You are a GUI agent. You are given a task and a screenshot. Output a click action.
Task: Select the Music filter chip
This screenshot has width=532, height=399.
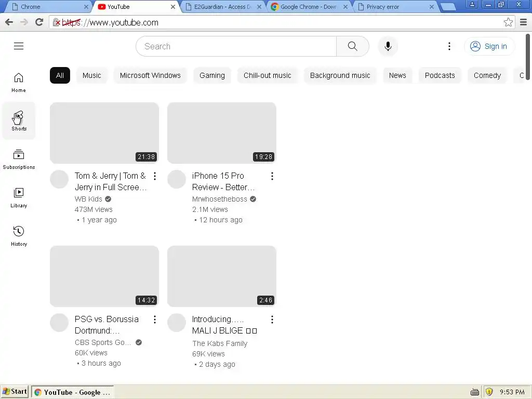pos(91,75)
